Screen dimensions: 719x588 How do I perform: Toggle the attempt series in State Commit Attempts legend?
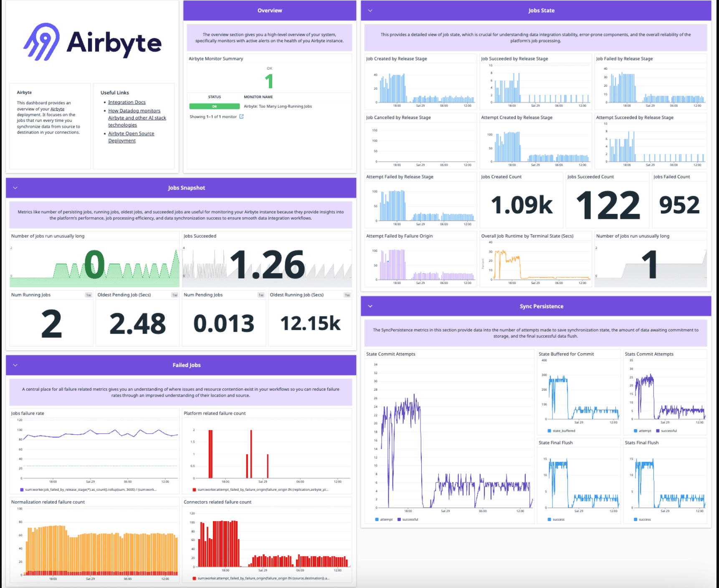384,520
